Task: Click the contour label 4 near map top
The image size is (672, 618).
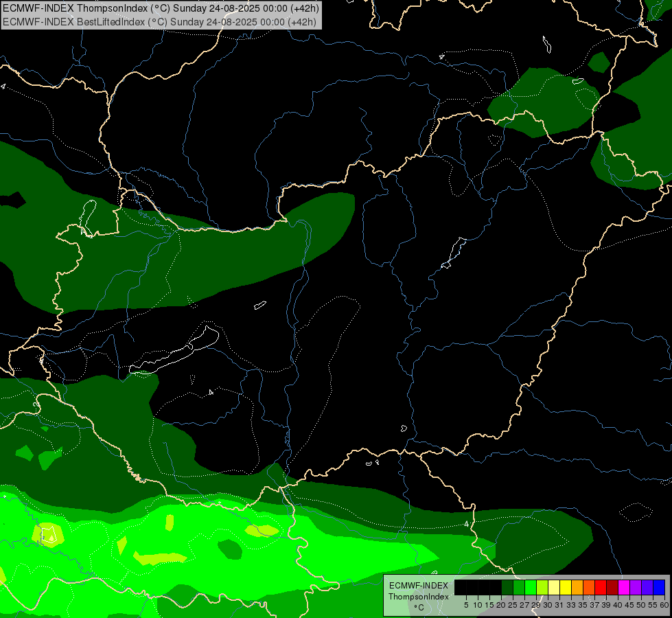Action: pos(442,56)
